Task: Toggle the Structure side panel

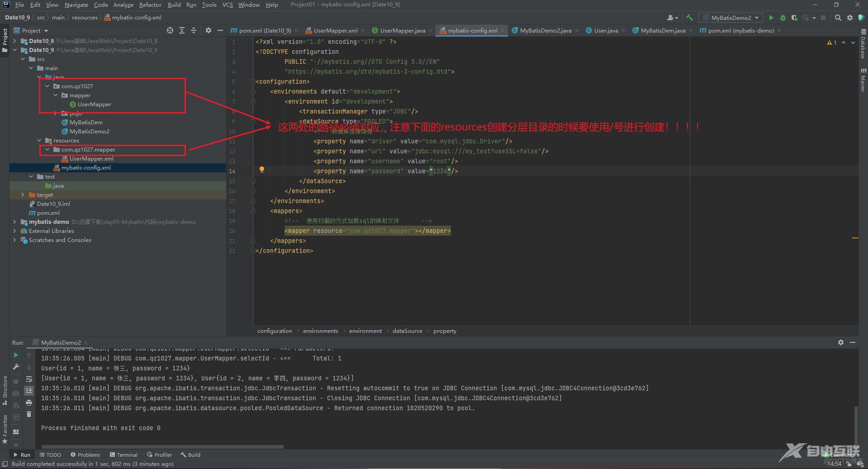Action: [5, 391]
